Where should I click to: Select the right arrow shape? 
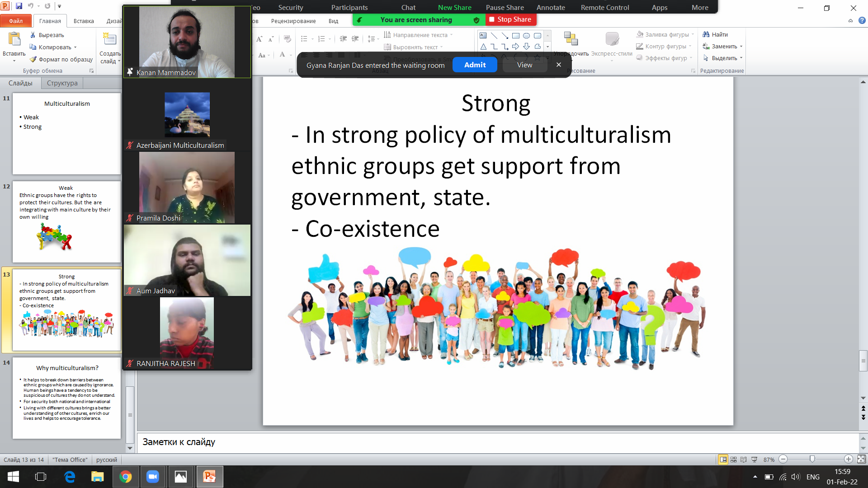point(515,46)
